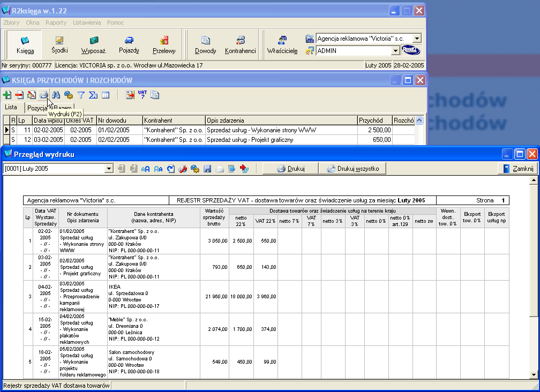This screenshot has width=540, height=392.
Task: Click the 28-02-2005 date in status bar
Action: click(x=409, y=65)
